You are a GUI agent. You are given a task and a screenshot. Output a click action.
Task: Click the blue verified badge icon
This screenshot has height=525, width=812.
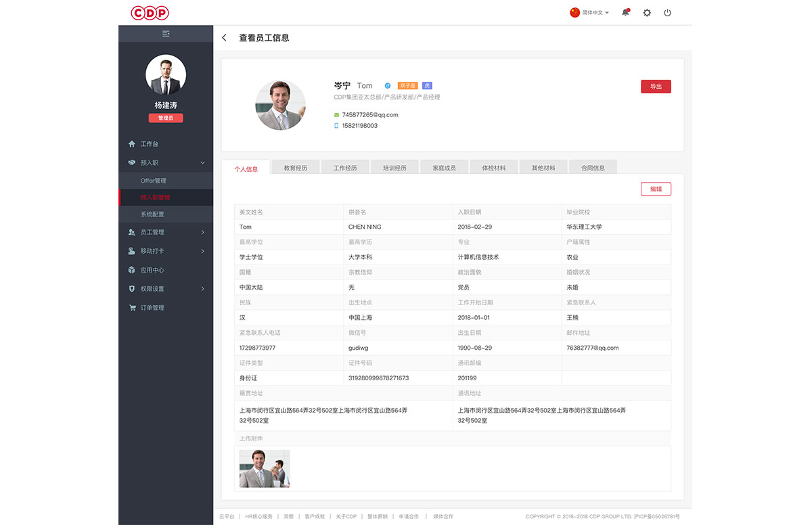[388, 86]
